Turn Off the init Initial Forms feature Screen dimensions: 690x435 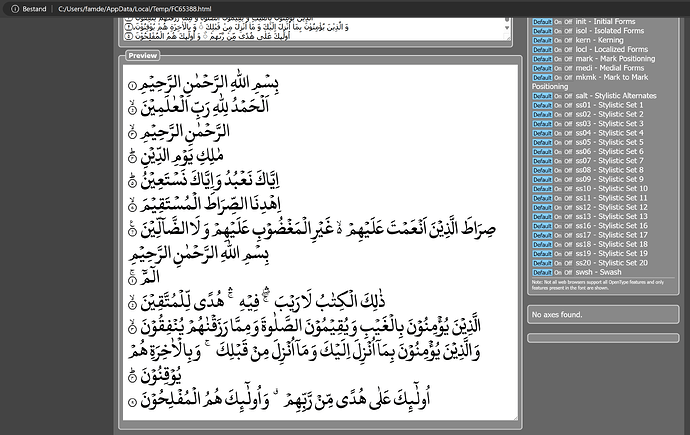point(568,22)
